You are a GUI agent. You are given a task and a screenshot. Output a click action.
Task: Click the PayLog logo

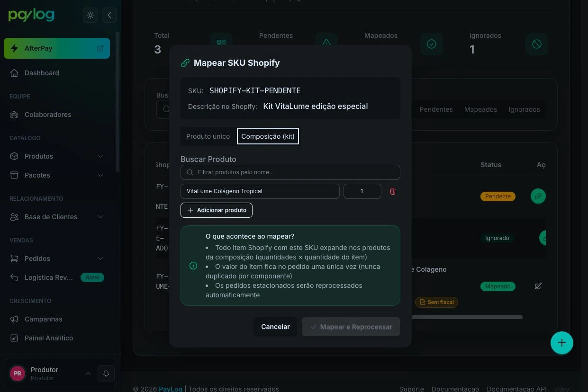[x=31, y=15]
